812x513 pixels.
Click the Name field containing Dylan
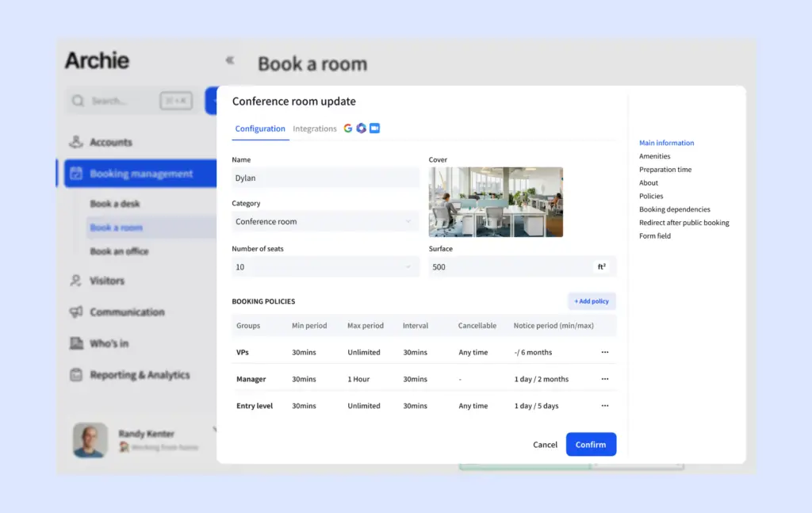325,178
